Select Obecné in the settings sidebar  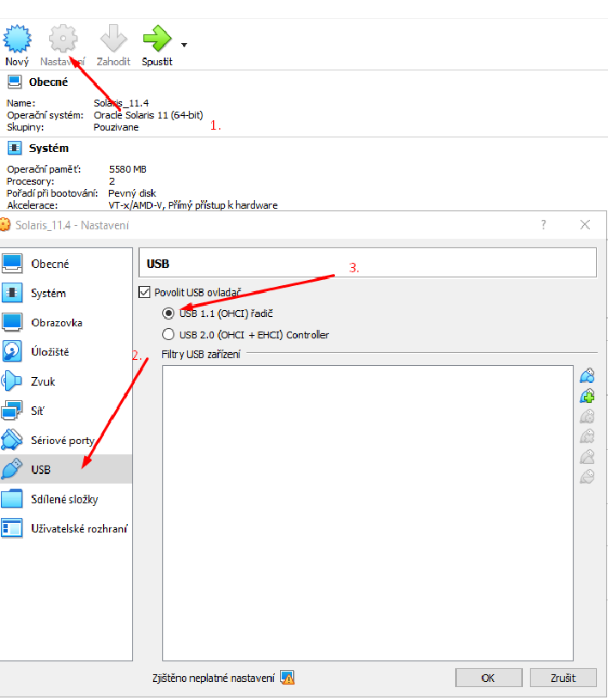coord(66,264)
